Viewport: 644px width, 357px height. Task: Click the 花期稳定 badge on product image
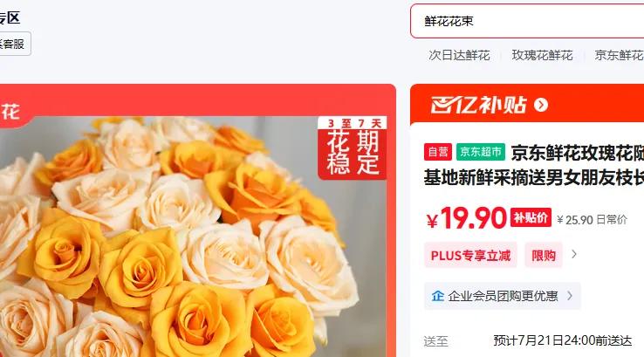point(353,148)
